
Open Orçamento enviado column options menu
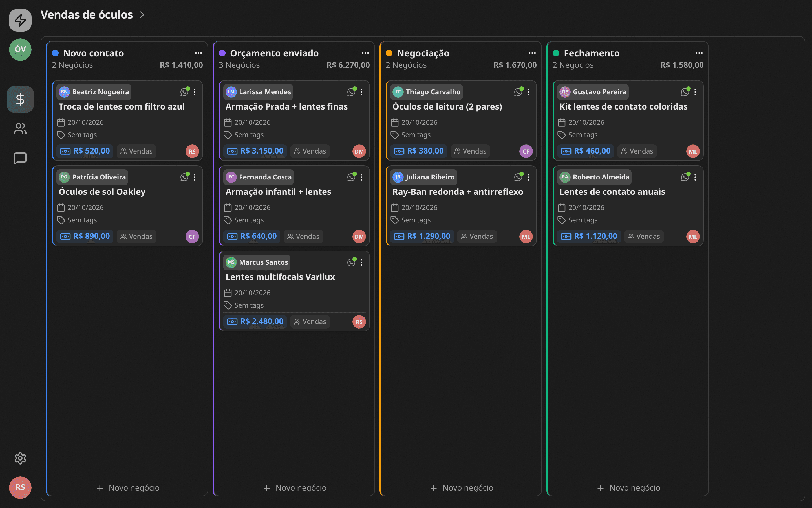[365, 53]
